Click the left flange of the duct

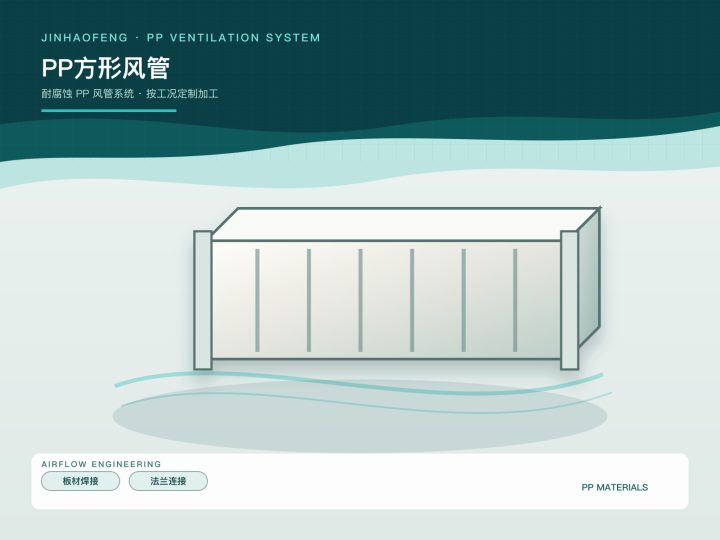point(202,300)
